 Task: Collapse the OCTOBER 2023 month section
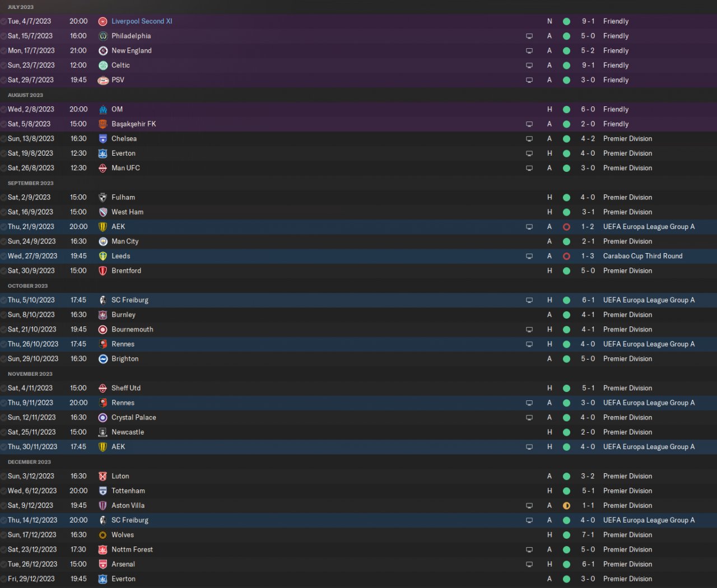tap(28, 286)
